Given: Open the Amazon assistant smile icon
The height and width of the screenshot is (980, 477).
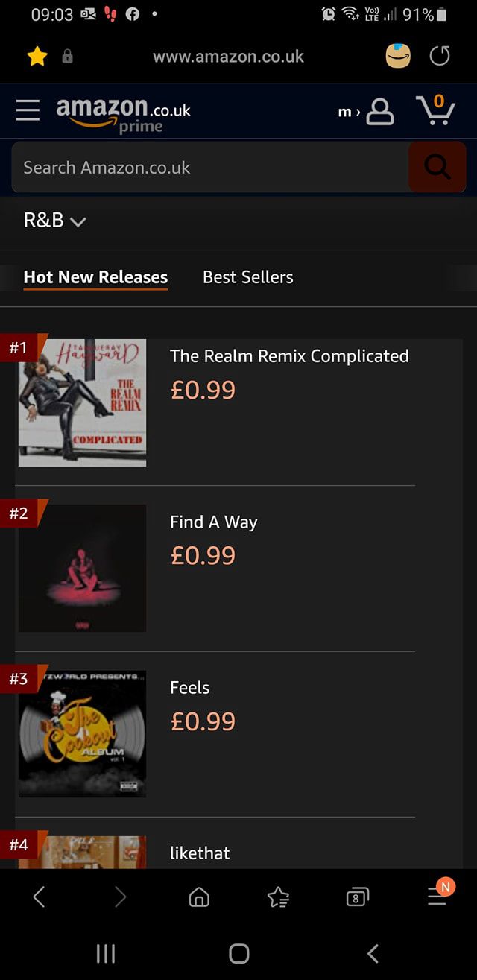Looking at the screenshot, I should click(x=398, y=56).
